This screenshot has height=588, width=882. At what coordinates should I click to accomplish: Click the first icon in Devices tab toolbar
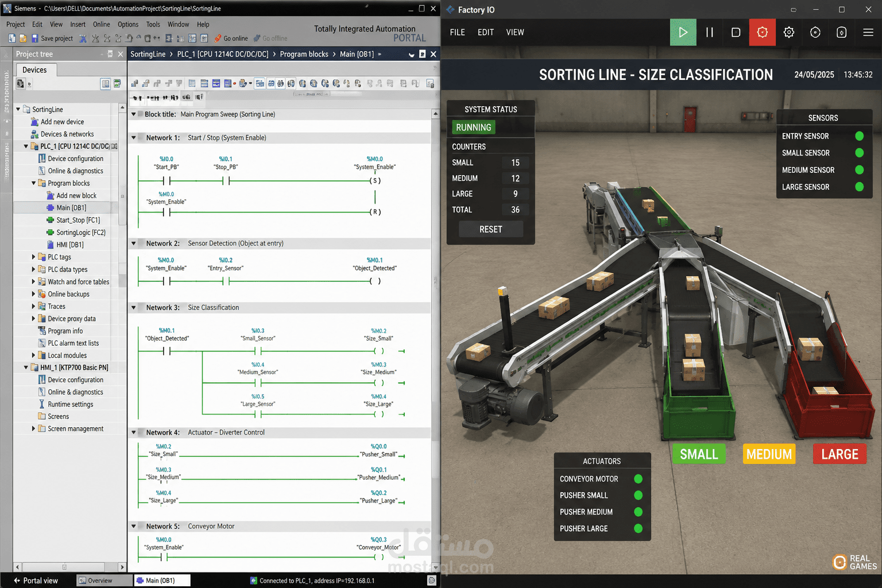[x=21, y=84]
